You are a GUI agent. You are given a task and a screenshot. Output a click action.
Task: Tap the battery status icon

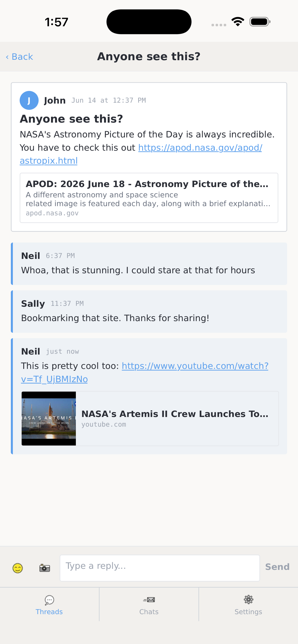click(260, 22)
